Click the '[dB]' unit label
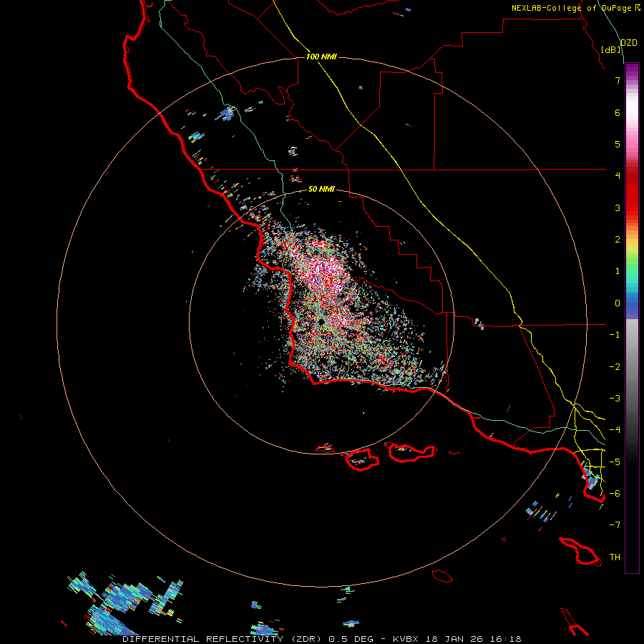Screen dimensions: 644x644 611,49
